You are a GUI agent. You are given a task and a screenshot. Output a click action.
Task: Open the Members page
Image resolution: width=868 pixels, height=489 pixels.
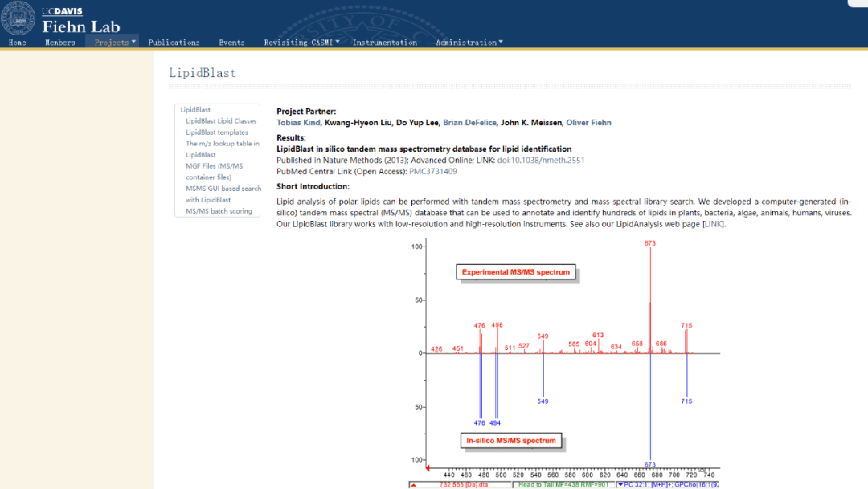pos(59,42)
